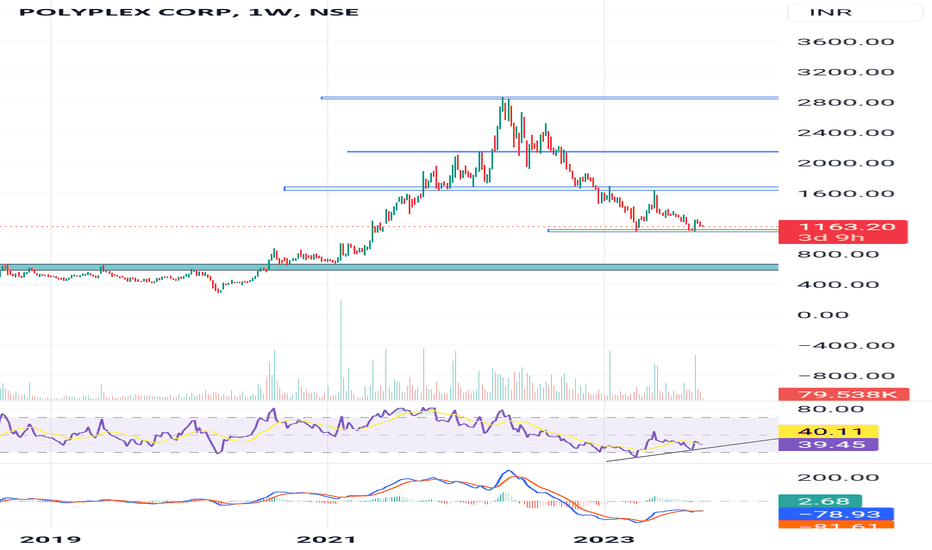Select the horizontal line near 2150 level
Screen dimensions: 932x550
(x=562, y=152)
